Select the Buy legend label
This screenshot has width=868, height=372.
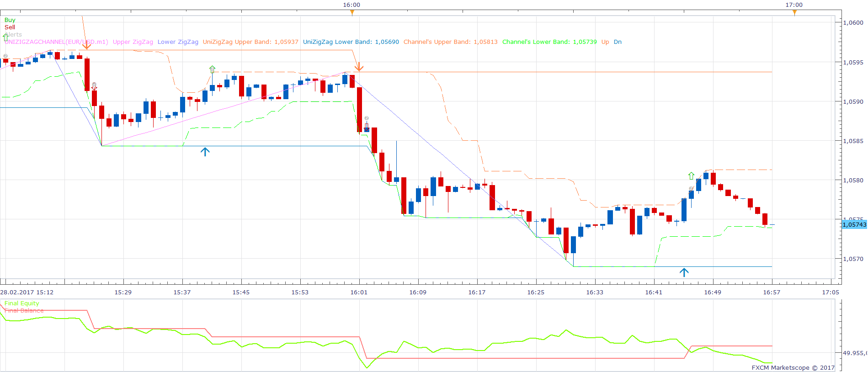pos(10,20)
